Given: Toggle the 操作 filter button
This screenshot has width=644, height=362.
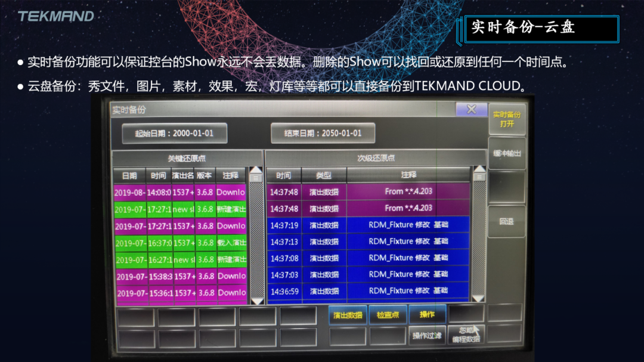Looking at the screenshot, I should (427, 314).
